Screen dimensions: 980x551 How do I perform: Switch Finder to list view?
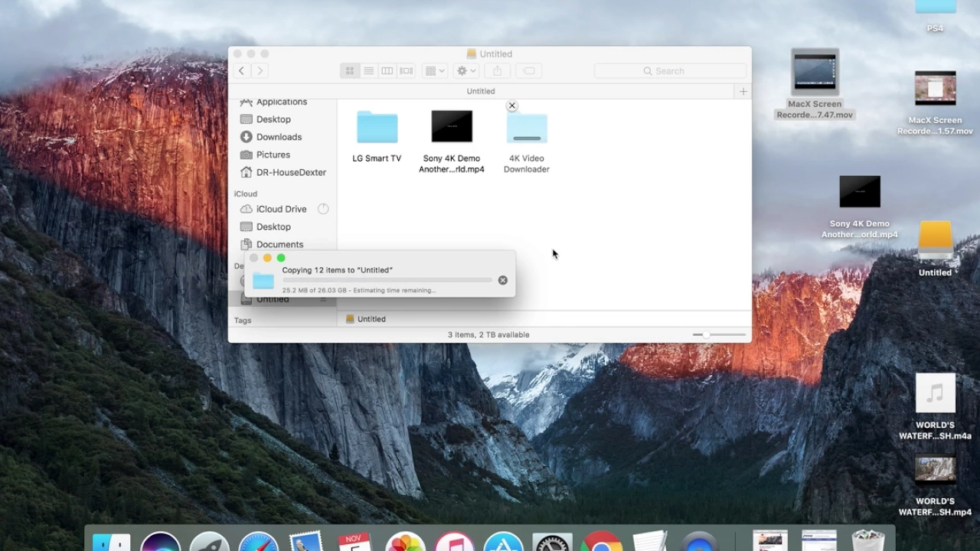click(x=368, y=70)
